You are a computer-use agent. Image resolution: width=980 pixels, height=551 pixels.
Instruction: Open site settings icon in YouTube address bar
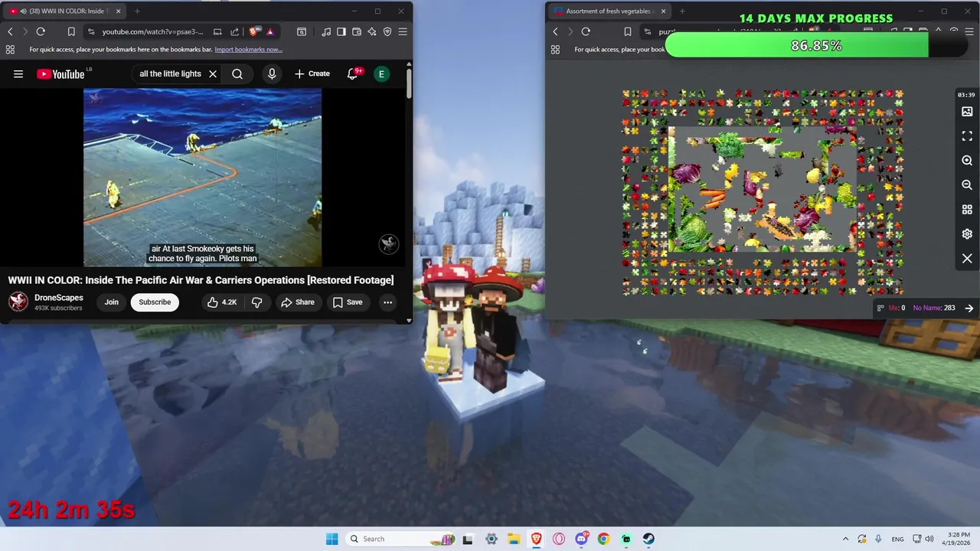coord(91,31)
